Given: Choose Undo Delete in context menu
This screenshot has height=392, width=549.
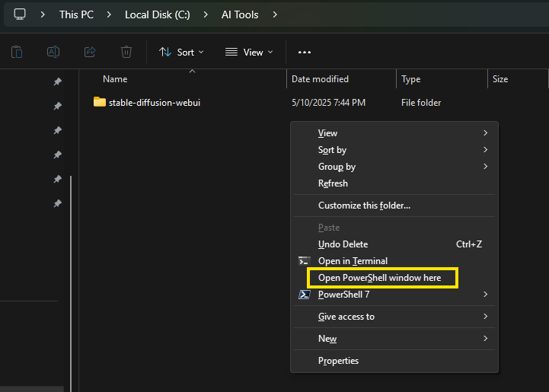Looking at the screenshot, I should click(394, 244).
